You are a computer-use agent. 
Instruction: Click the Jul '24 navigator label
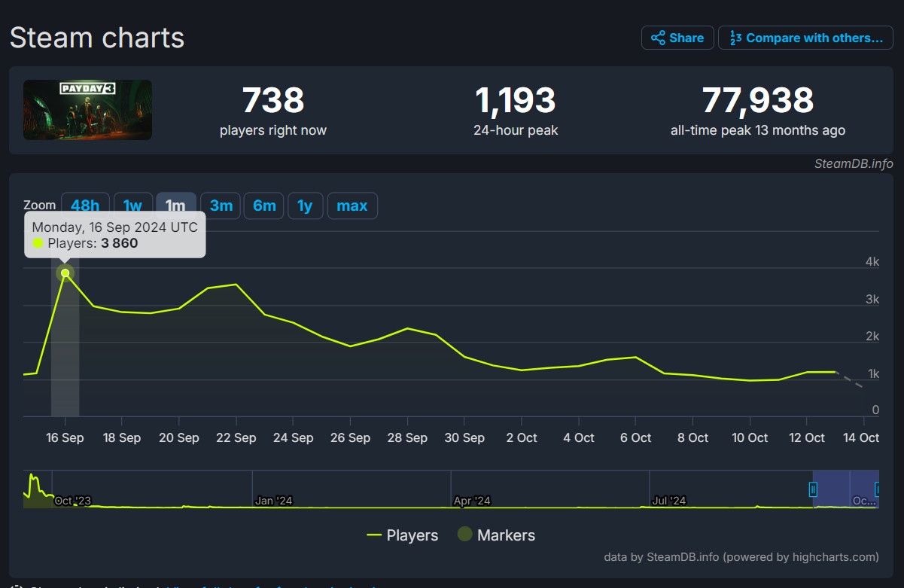(x=669, y=501)
